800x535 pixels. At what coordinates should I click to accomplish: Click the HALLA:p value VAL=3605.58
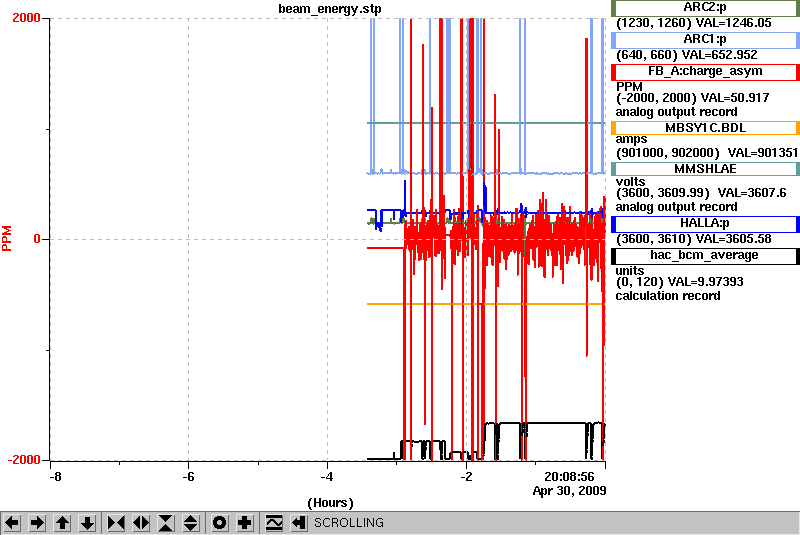pyautogui.click(x=734, y=239)
